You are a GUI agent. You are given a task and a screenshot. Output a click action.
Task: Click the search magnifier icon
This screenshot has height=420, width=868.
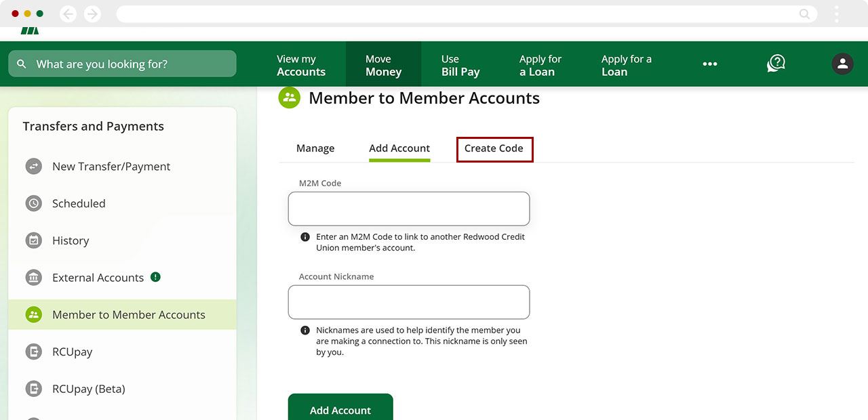point(22,64)
